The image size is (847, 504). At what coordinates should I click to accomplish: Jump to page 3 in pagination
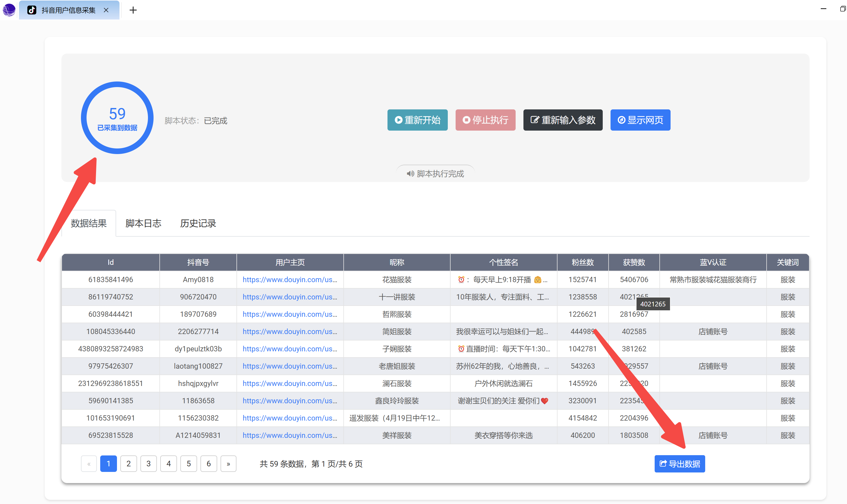(149, 464)
